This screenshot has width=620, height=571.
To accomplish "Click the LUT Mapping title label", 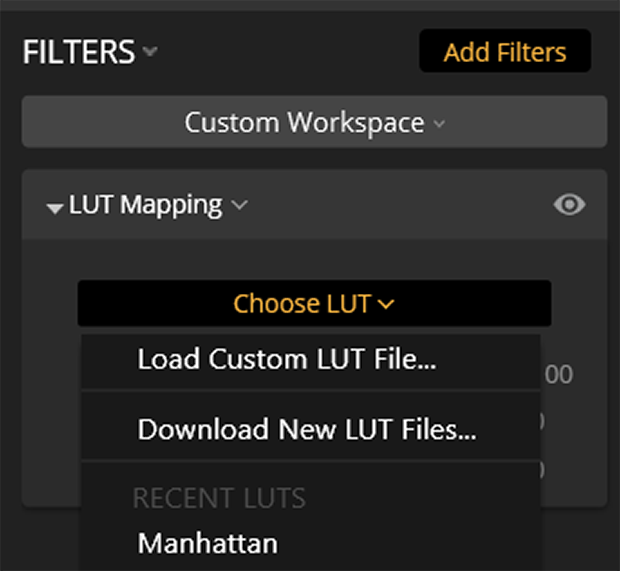I will 146,205.
